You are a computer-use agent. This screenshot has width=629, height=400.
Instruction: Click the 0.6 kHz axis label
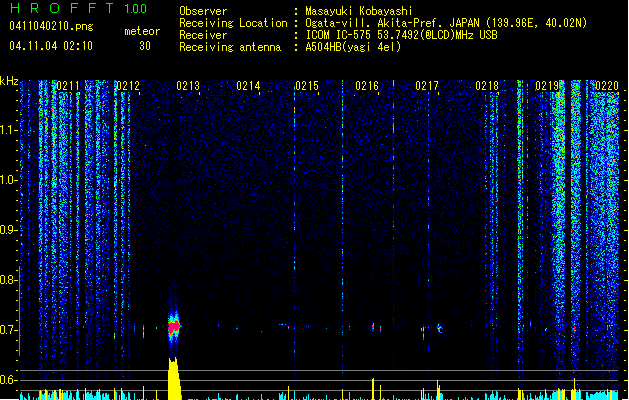(7, 380)
